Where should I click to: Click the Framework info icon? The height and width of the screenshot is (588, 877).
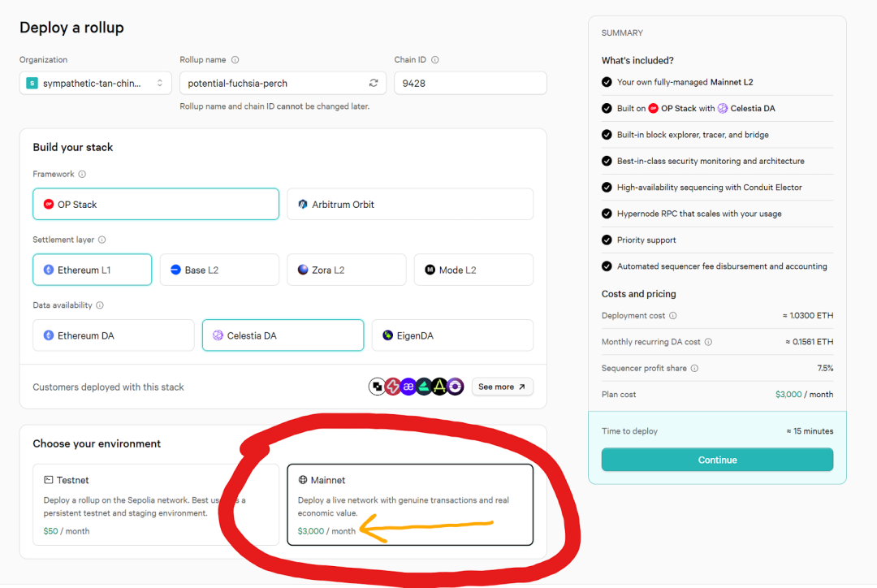coord(82,174)
